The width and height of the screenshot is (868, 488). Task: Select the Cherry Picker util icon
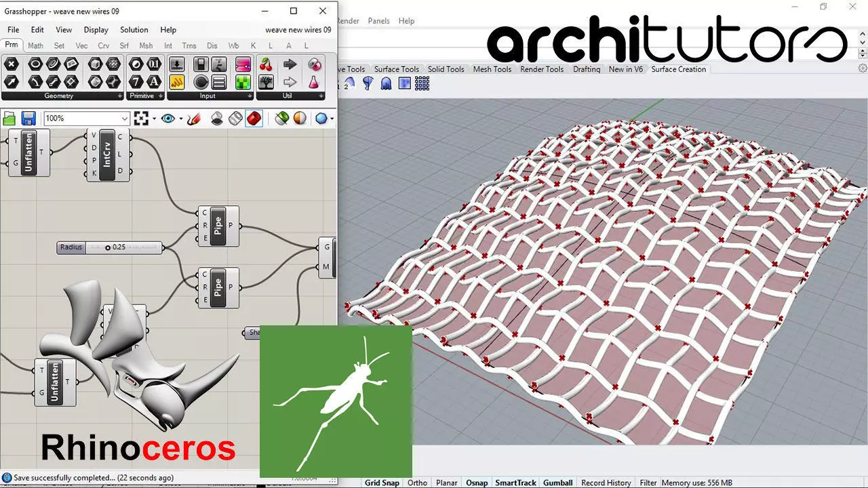click(x=267, y=64)
